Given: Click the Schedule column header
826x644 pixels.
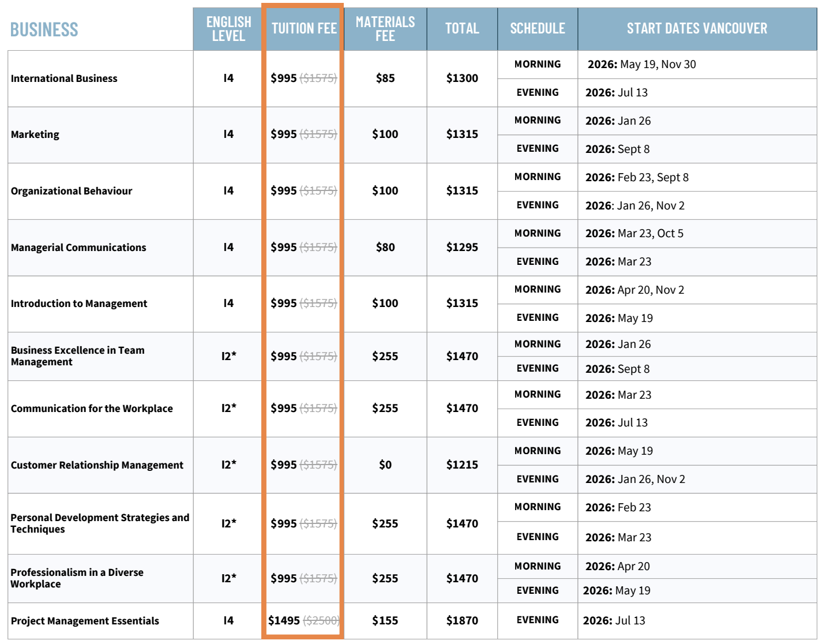Looking at the screenshot, I should point(537,28).
